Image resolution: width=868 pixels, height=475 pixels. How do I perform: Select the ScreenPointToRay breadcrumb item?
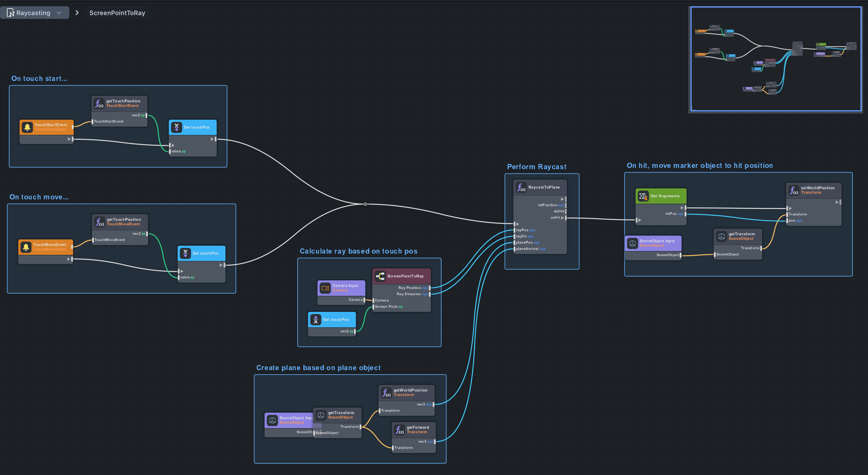point(117,13)
